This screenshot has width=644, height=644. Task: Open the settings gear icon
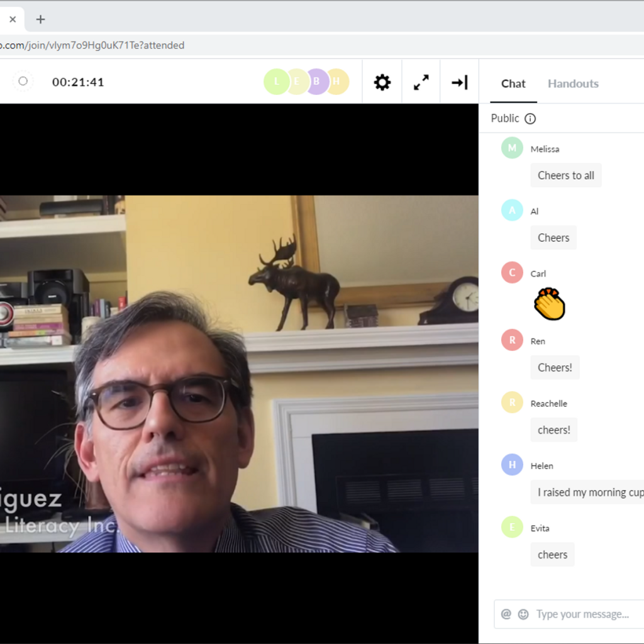click(x=382, y=82)
